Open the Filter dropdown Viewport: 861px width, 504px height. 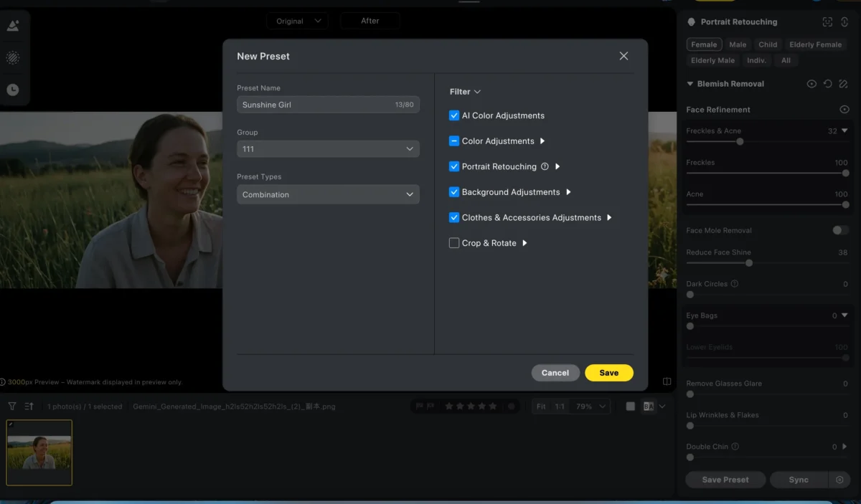465,92
